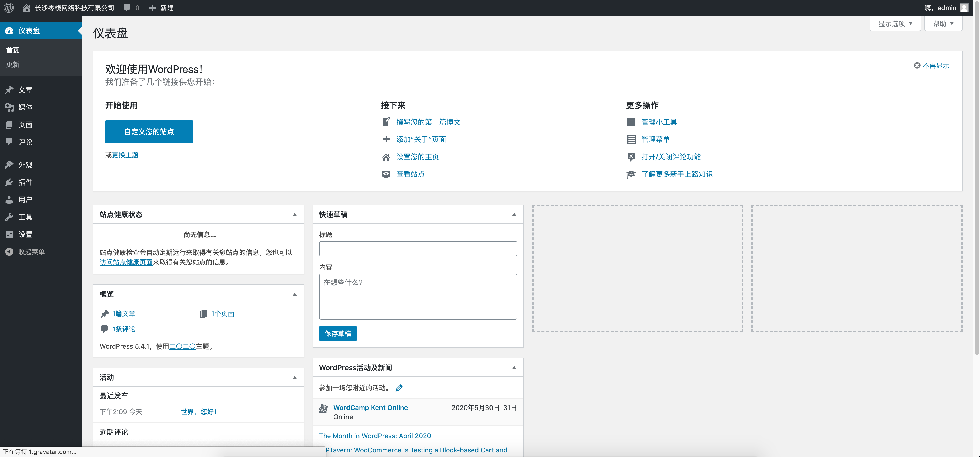Open the 1条评论 link in 概览
Image resolution: width=980 pixels, height=457 pixels.
click(x=124, y=329)
